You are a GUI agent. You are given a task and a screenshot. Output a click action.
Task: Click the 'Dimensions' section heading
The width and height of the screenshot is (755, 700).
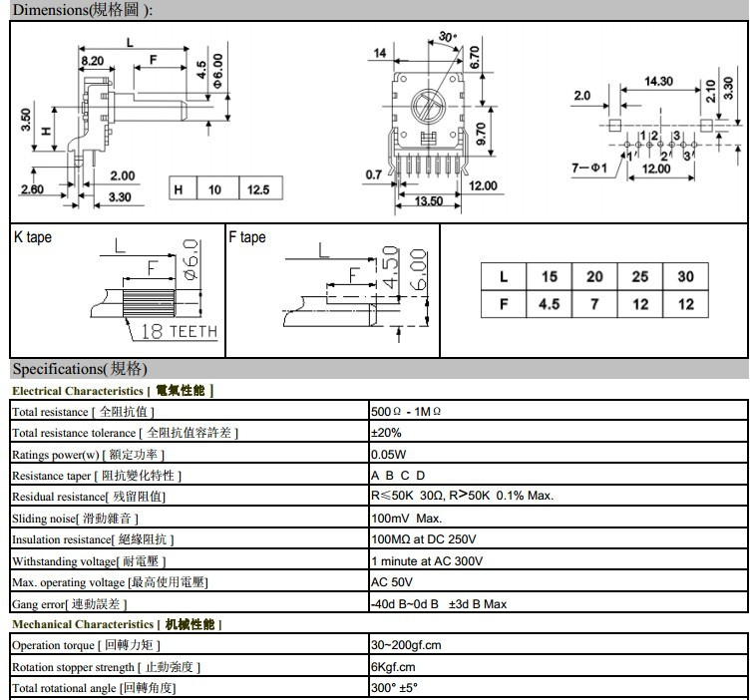(x=83, y=9)
